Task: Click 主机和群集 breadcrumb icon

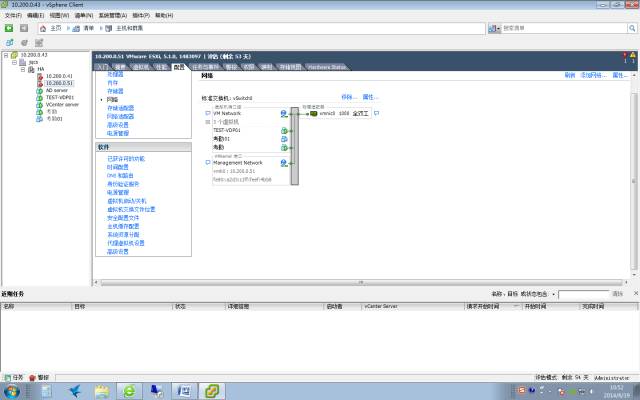Action: click(109, 28)
